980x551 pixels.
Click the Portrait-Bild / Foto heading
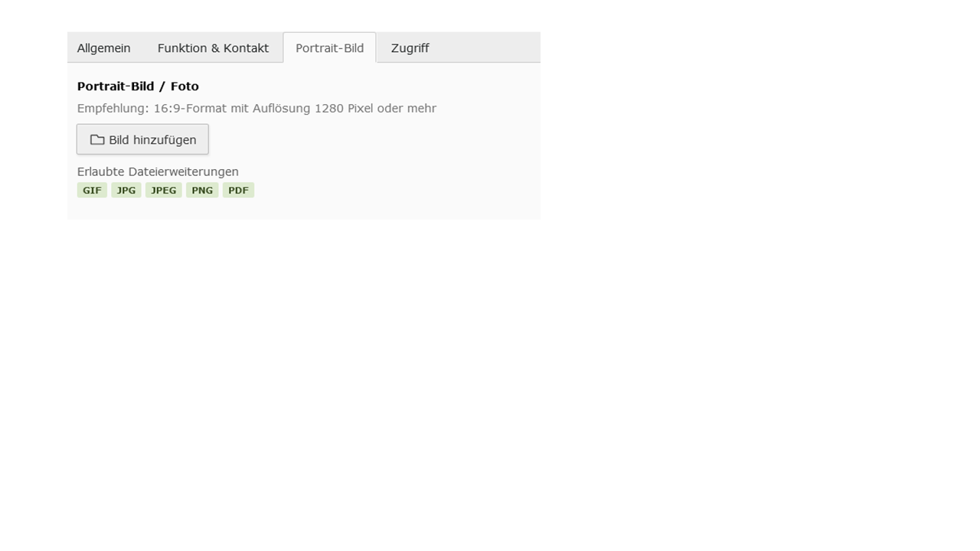point(138,86)
